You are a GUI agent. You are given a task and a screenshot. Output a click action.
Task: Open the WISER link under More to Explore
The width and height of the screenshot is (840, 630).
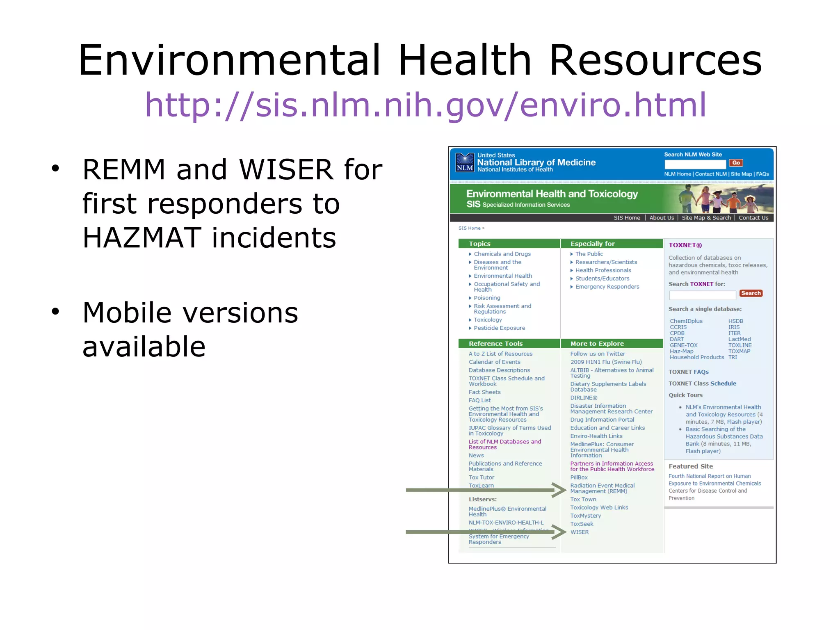pyautogui.click(x=579, y=532)
